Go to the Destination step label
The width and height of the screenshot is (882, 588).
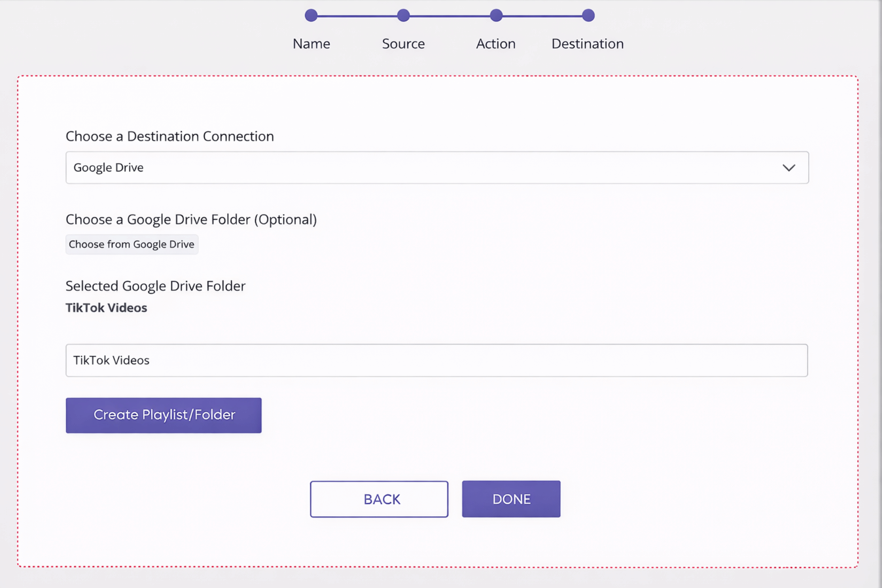tap(587, 44)
